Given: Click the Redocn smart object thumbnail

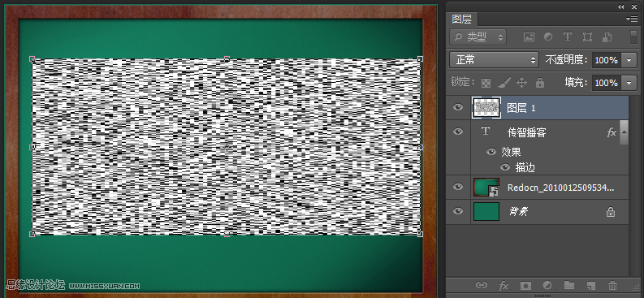Looking at the screenshot, I should 486,188.
